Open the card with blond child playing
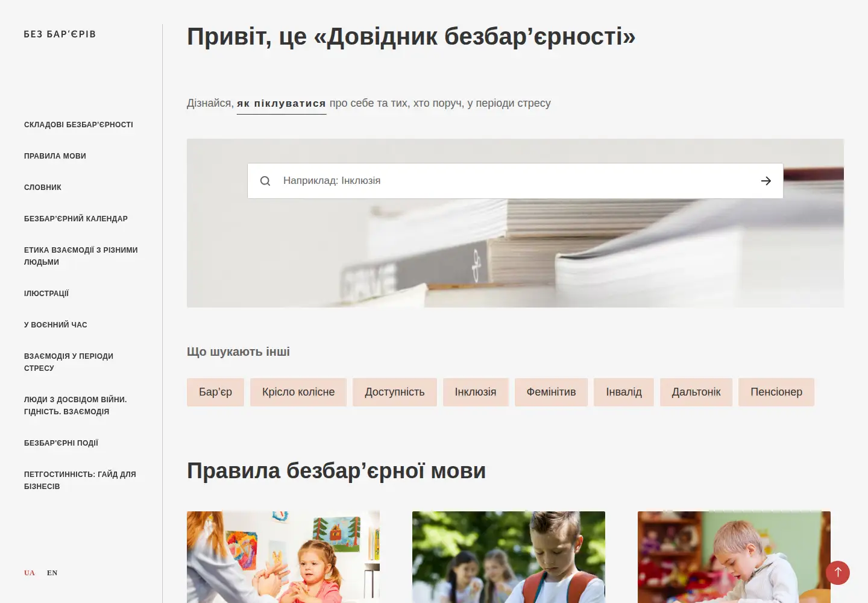This screenshot has height=603, width=868. coord(734,557)
